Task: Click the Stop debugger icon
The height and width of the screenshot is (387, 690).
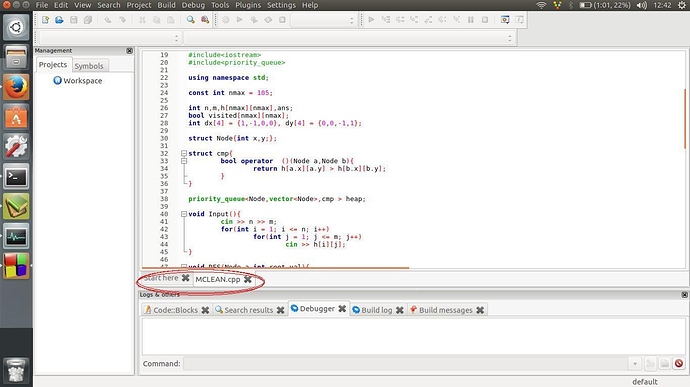Action: coord(485,20)
